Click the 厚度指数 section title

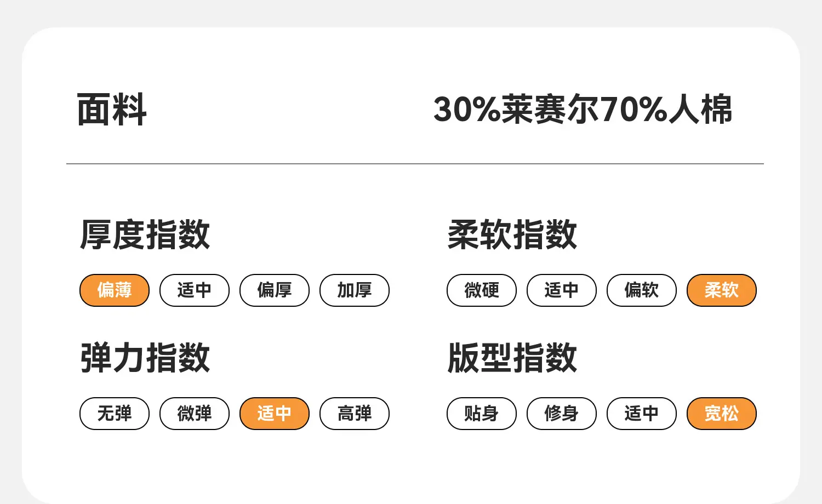tap(145, 234)
